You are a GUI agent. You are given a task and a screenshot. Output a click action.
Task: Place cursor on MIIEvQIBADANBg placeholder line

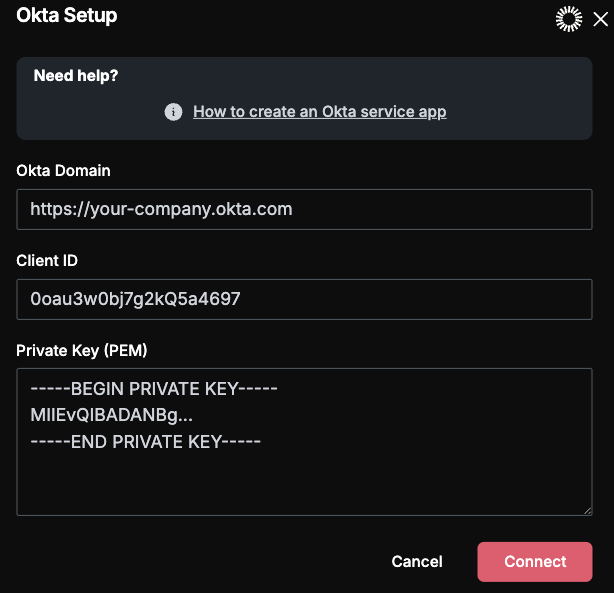(x=111, y=415)
